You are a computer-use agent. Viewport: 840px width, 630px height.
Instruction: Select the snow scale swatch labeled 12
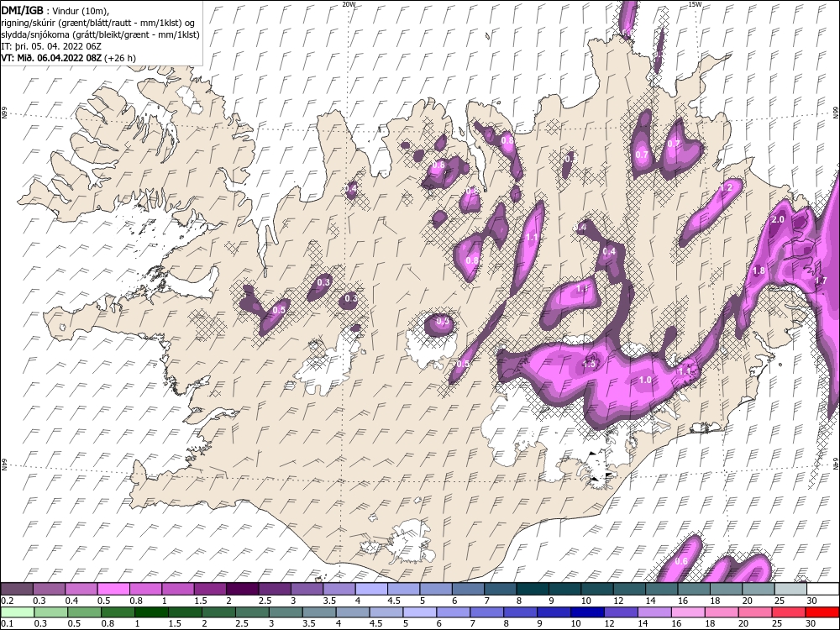tap(631, 590)
